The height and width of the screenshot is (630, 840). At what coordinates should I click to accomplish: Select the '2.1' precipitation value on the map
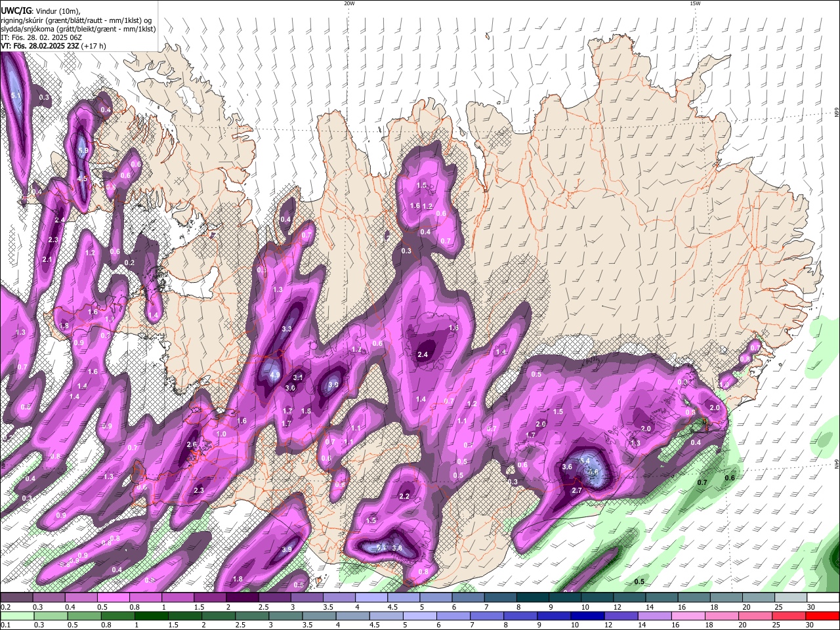(47, 260)
